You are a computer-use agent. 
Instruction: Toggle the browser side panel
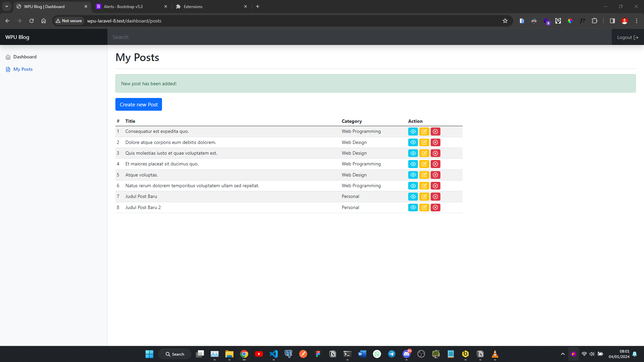[612, 21]
